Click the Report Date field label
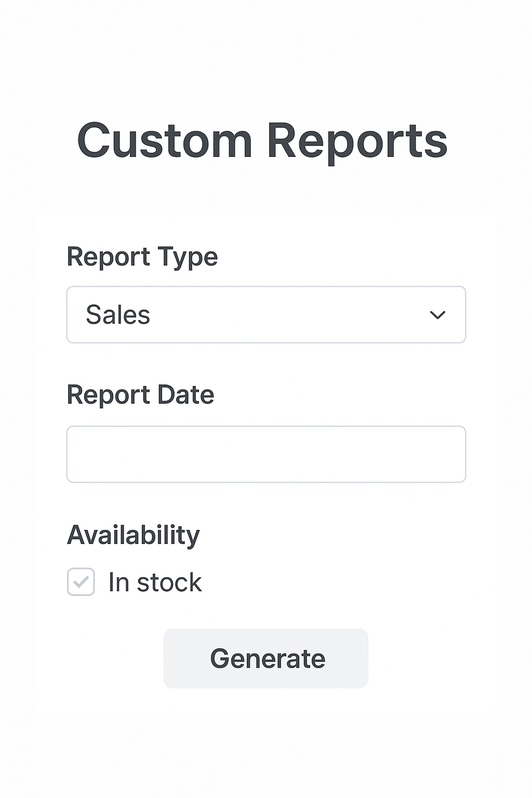Screen dimensions: 532x798 click(x=140, y=395)
